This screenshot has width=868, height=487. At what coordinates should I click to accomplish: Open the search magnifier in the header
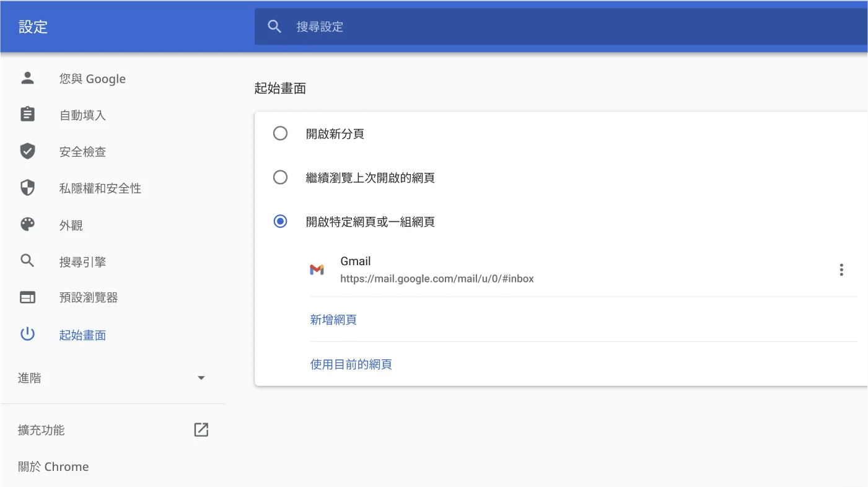[x=274, y=26]
